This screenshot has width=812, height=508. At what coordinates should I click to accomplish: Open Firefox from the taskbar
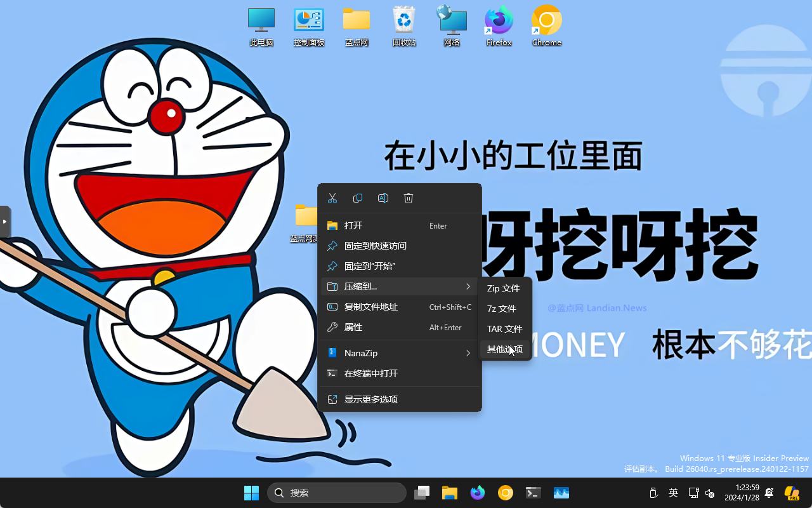click(478, 493)
